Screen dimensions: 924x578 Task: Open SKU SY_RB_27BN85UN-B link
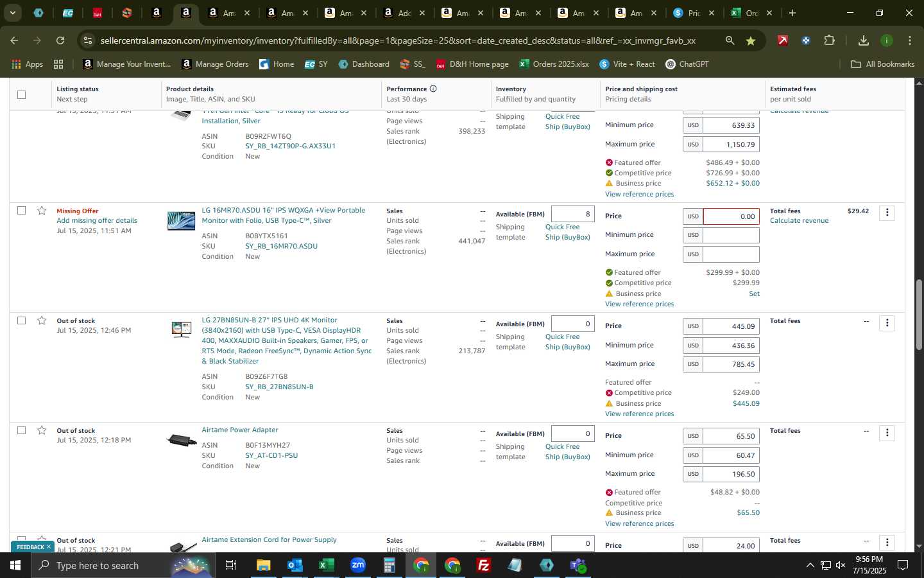[279, 387]
